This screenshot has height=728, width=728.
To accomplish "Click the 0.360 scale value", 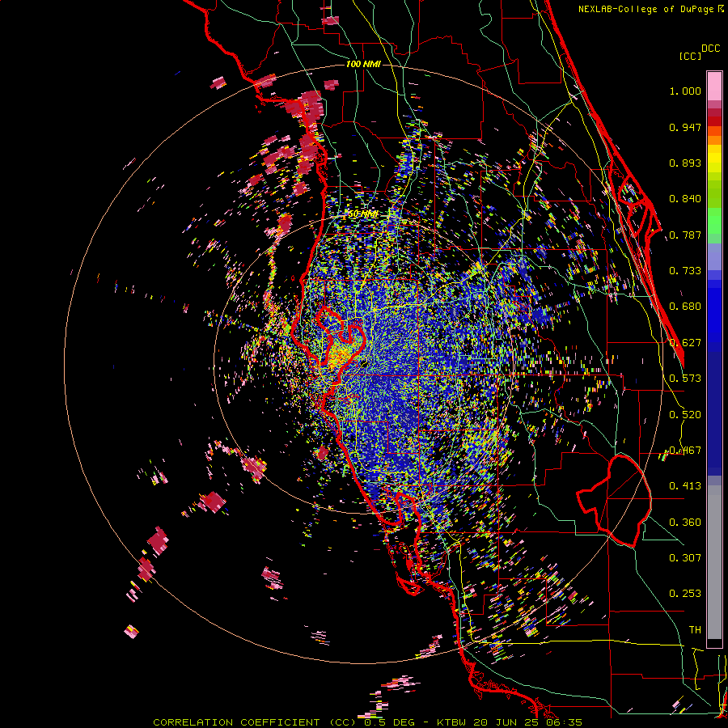I will (685, 523).
